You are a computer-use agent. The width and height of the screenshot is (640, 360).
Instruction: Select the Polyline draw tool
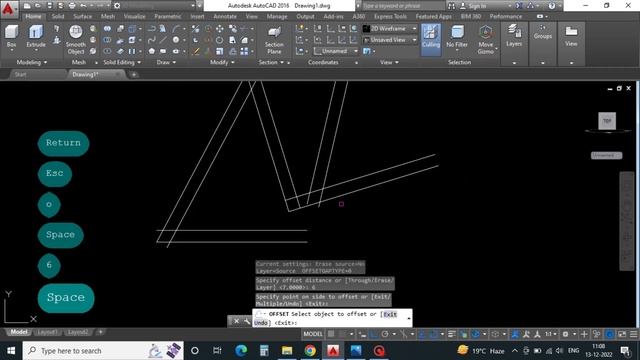151,29
